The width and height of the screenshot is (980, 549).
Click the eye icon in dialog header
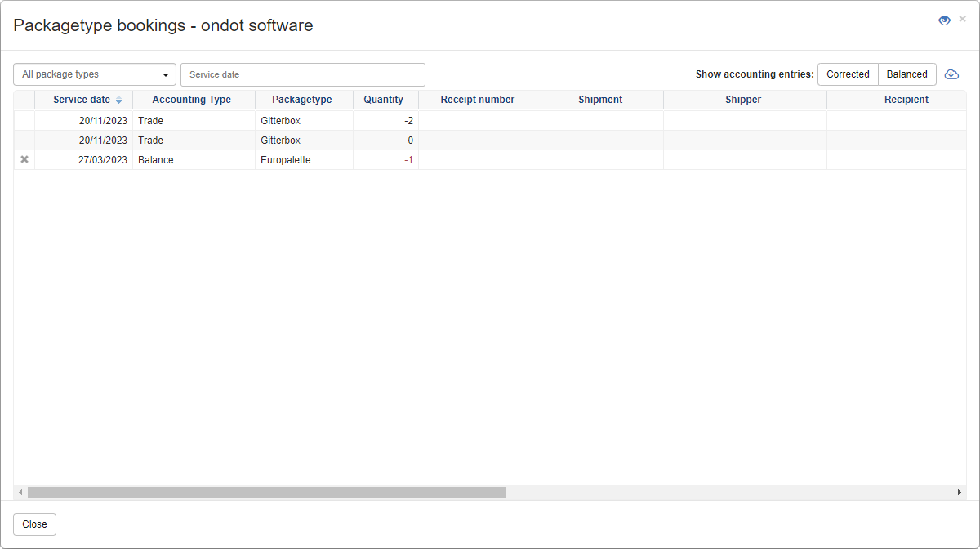point(944,20)
